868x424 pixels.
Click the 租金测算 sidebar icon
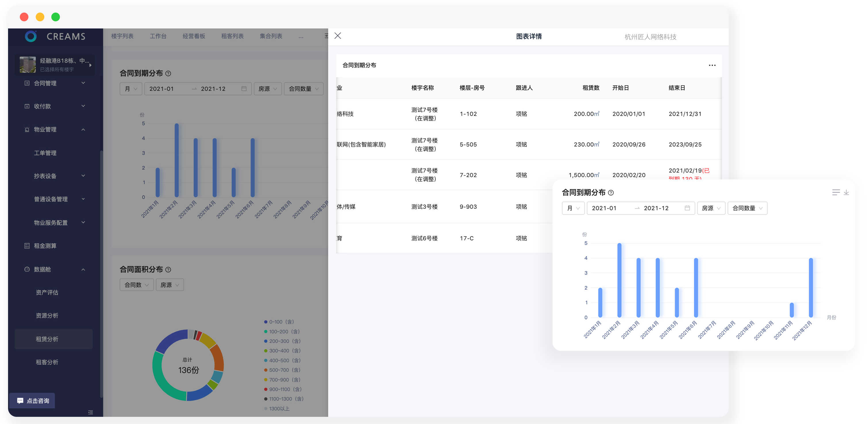(x=27, y=246)
